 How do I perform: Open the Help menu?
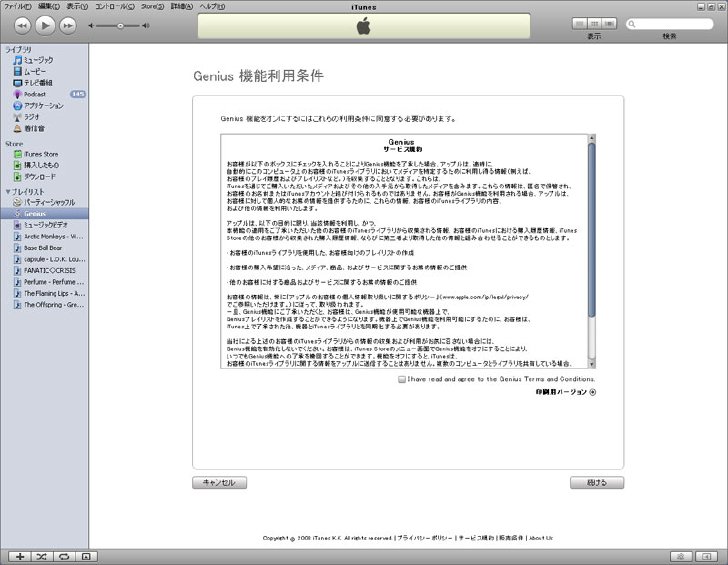(x=212, y=6)
